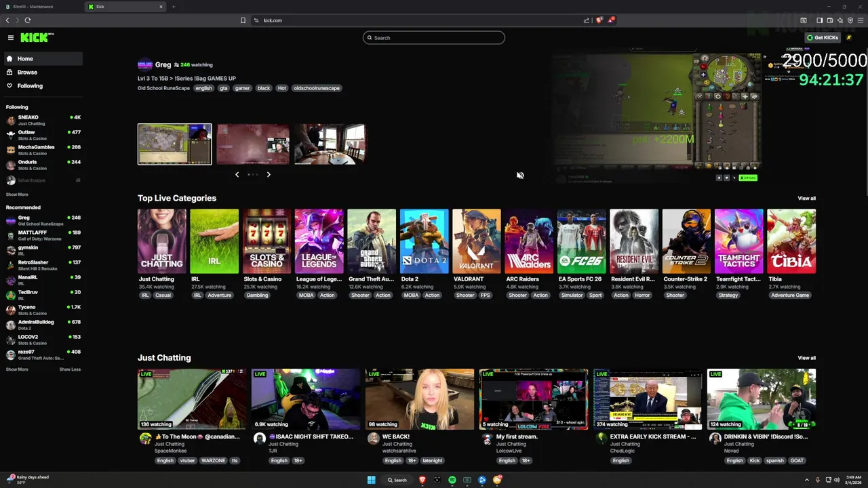Viewport: 868px width, 488px height.
Task: Show the previous featured stream
Action: 237,175
